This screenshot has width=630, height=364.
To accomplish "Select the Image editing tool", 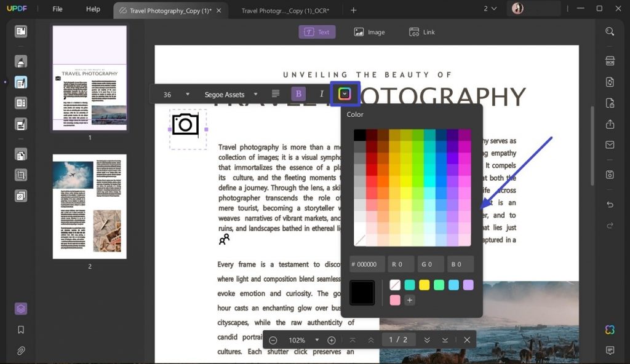I will (x=369, y=32).
